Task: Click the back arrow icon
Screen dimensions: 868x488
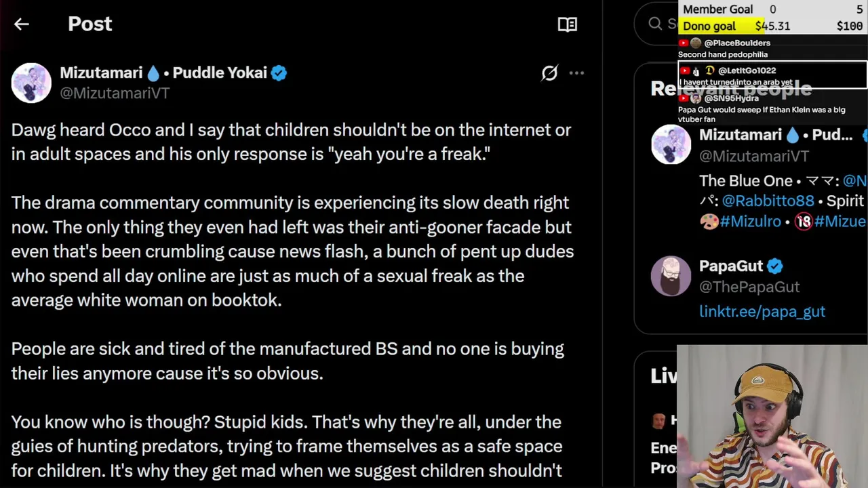Action: 21,24
